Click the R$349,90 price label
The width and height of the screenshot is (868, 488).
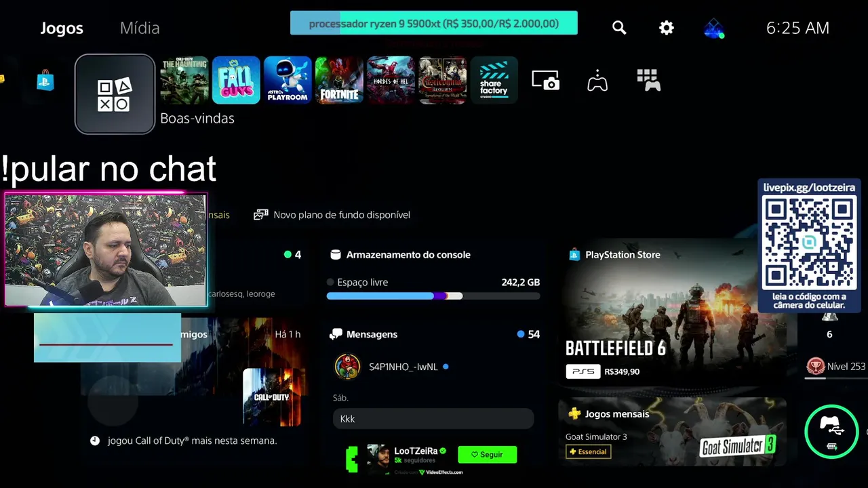pos(622,371)
